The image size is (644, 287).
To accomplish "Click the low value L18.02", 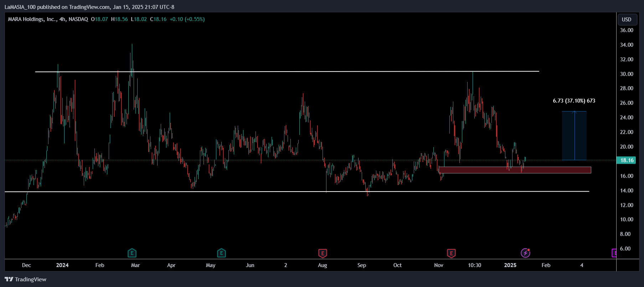I will (139, 19).
